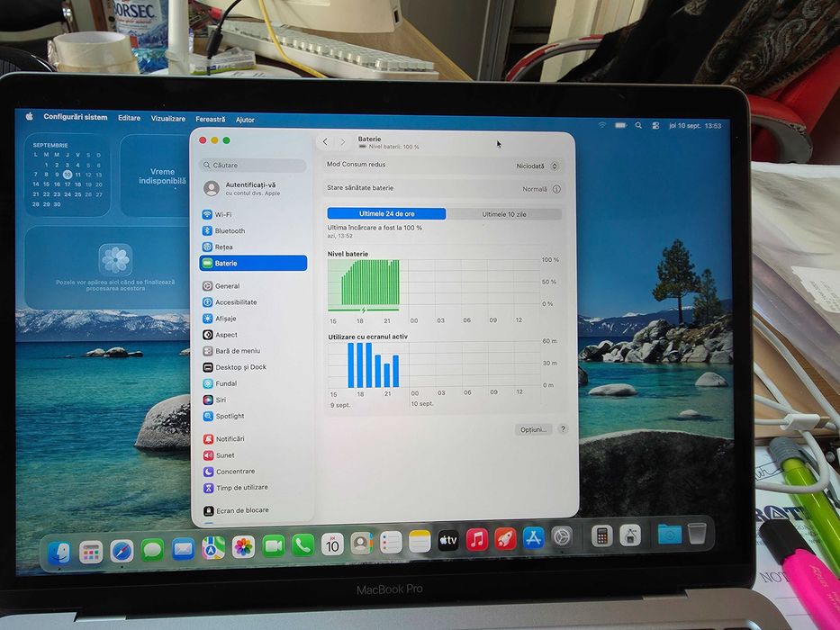Open Calendar showing 10 in Dock
Viewport: 840px width, 630px height.
[x=332, y=544]
